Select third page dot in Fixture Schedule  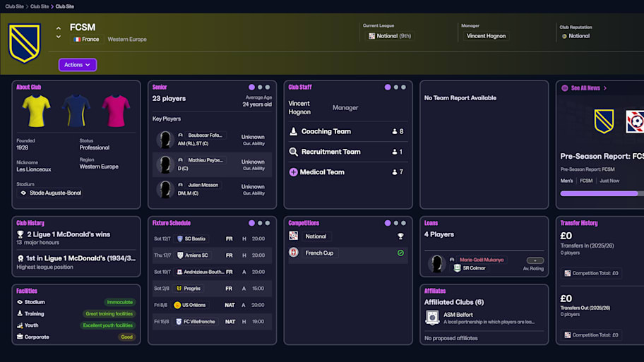click(268, 223)
